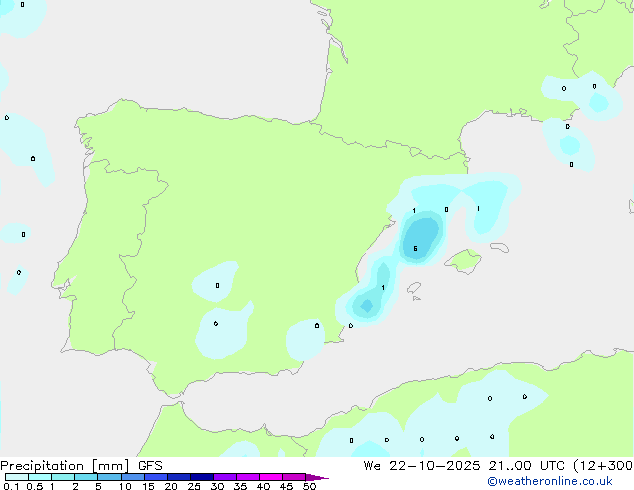634x490 pixels.
Task: Click the Ibiza island outline
Action: 414,288
